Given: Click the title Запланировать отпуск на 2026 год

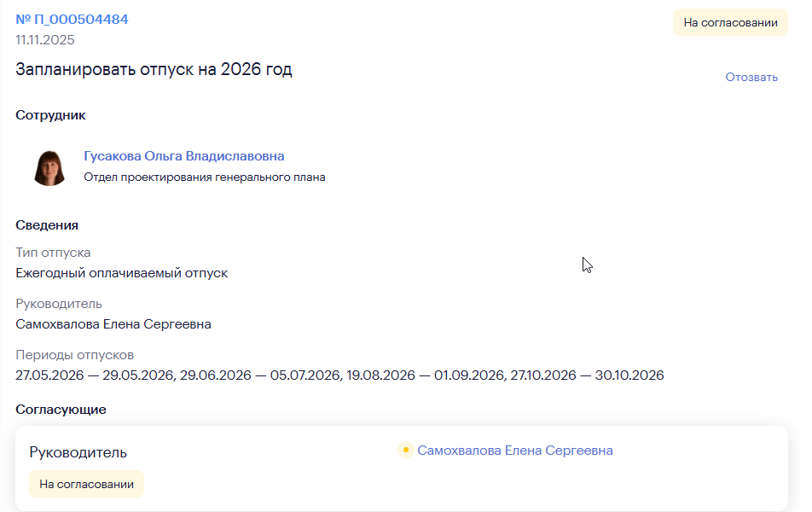Looking at the screenshot, I should click(154, 70).
